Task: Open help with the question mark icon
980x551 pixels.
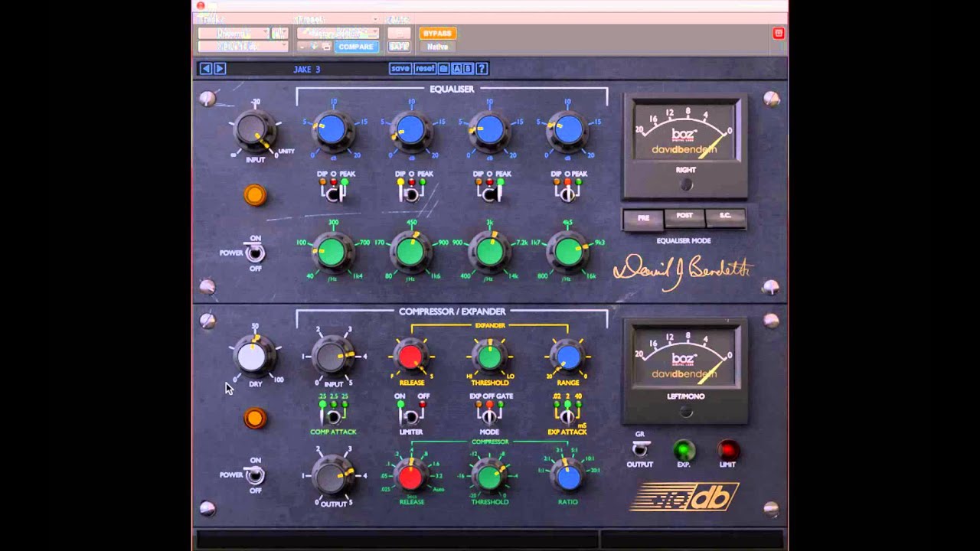Action: point(482,69)
